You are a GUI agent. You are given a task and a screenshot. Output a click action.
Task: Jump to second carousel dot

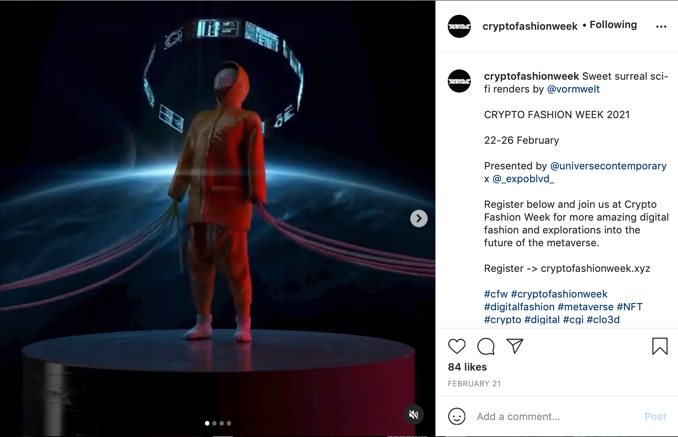coord(214,423)
